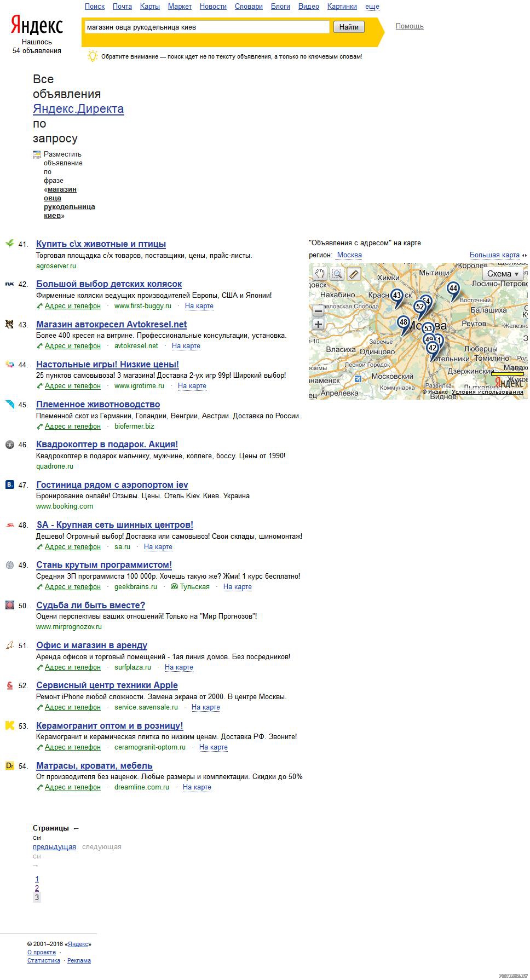
Task: Change region via Москва link
Action: (349, 255)
